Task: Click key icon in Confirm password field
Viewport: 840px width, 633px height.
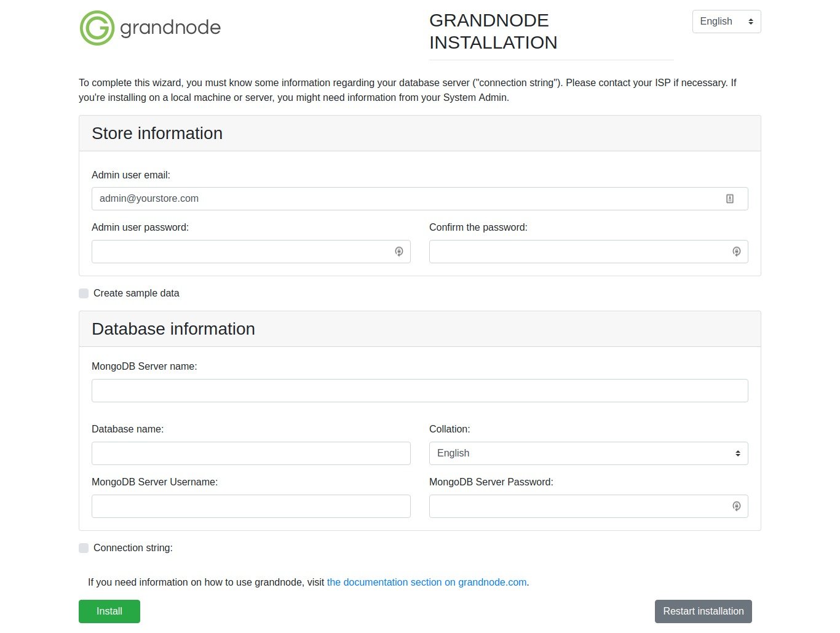Action: [x=736, y=252]
